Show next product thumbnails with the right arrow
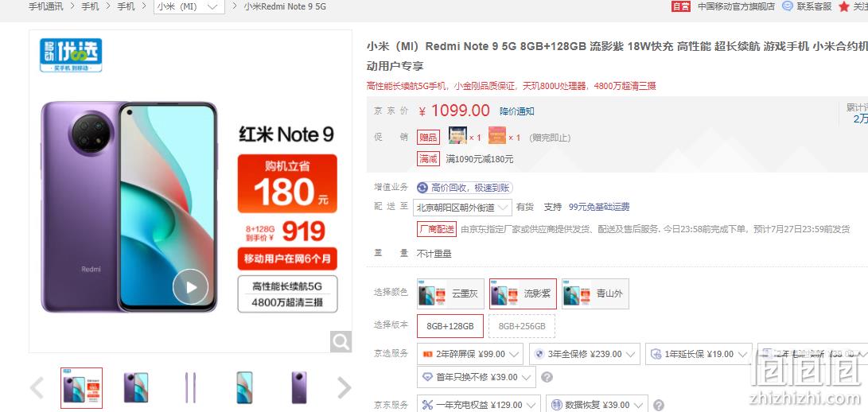Screen dimensions: 868x412 click(x=344, y=387)
